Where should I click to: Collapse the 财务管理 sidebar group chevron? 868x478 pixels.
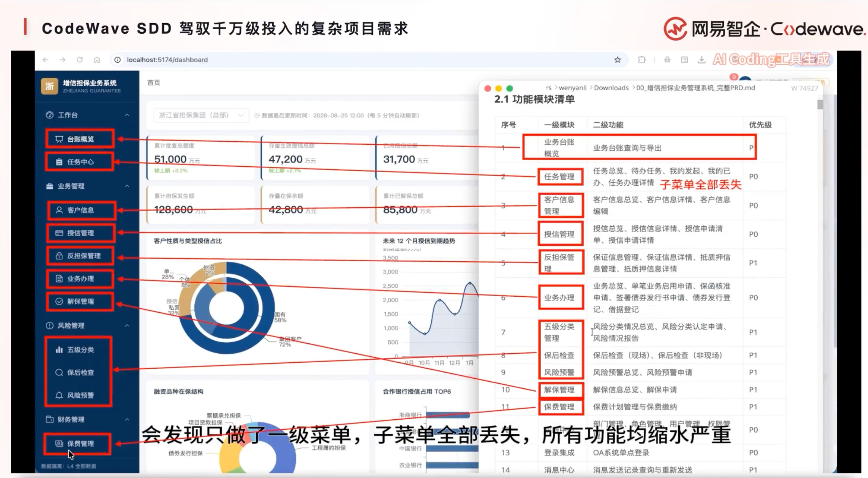point(127,419)
